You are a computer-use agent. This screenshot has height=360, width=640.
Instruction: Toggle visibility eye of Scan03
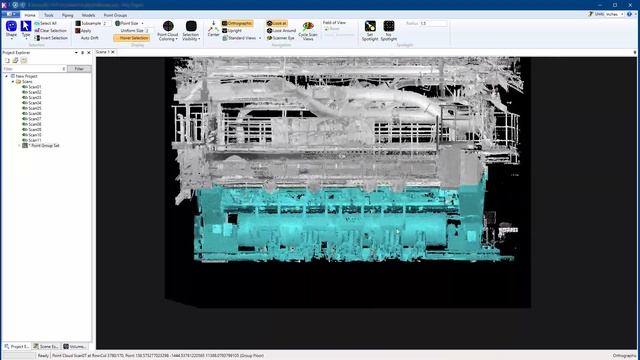click(24, 98)
